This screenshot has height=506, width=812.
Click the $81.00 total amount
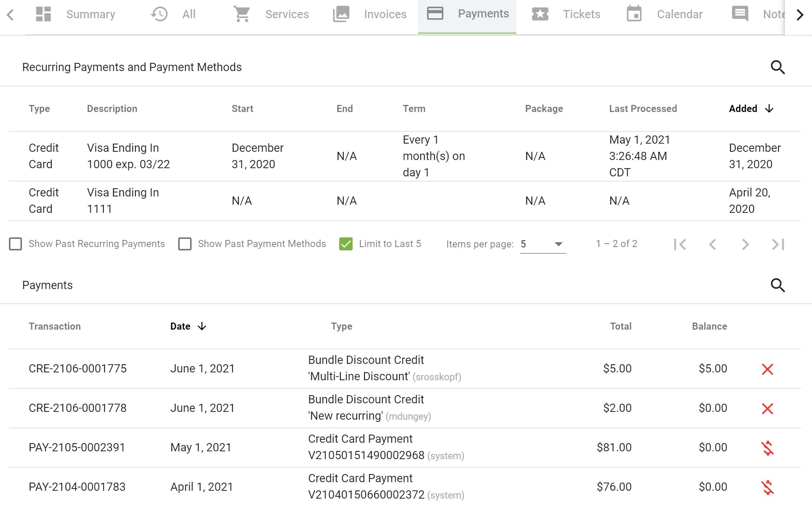(x=614, y=448)
